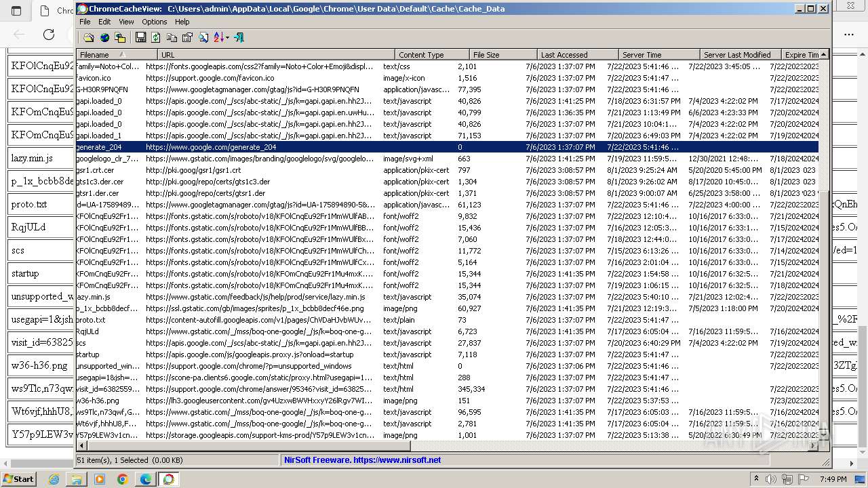Select the gapi.loaded_1 row
This screenshot has height=488, width=868.
(x=447, y=136)
